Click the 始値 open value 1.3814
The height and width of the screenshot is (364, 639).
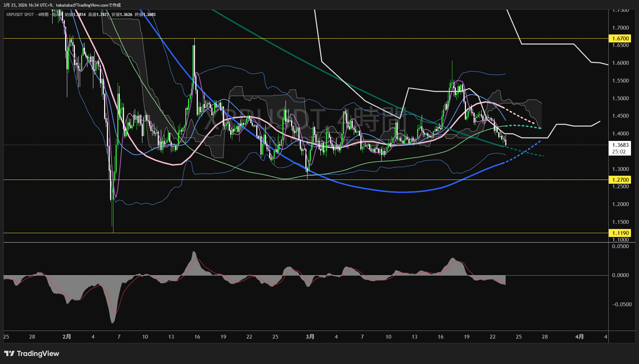(x=79, y=15)
